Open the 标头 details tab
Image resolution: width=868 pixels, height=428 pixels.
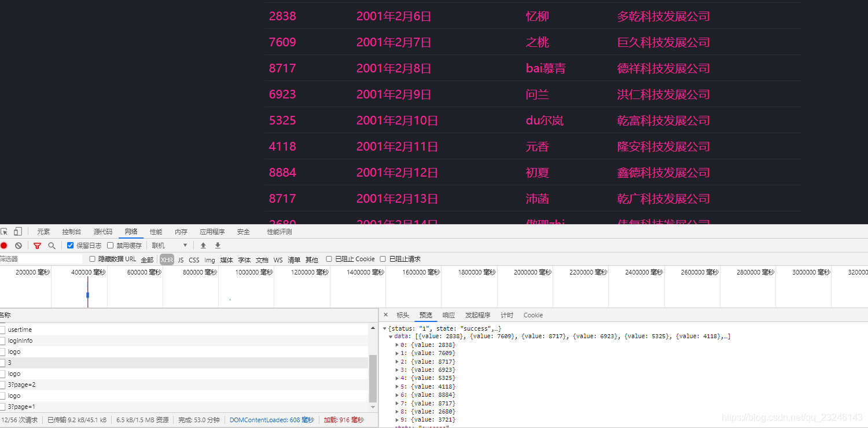[x=403, y=315]
